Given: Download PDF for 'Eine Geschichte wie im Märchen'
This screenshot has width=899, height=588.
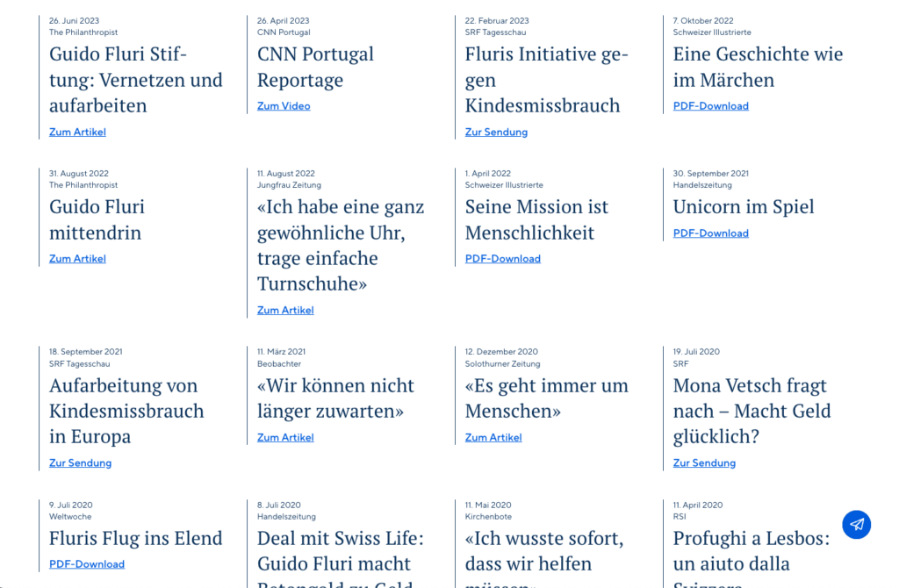Looking at the screenshot, I should pyautogui.click(x=710, y=106).
